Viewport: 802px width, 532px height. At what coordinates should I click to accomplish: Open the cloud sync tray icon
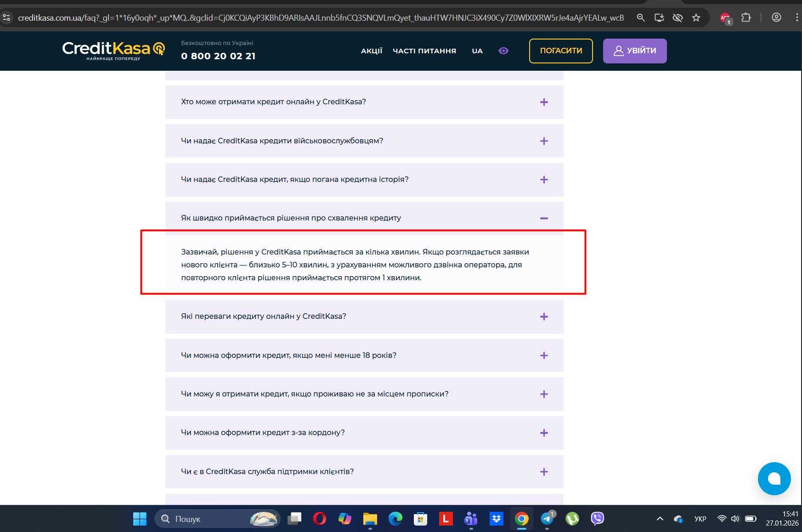pos(678,519)
